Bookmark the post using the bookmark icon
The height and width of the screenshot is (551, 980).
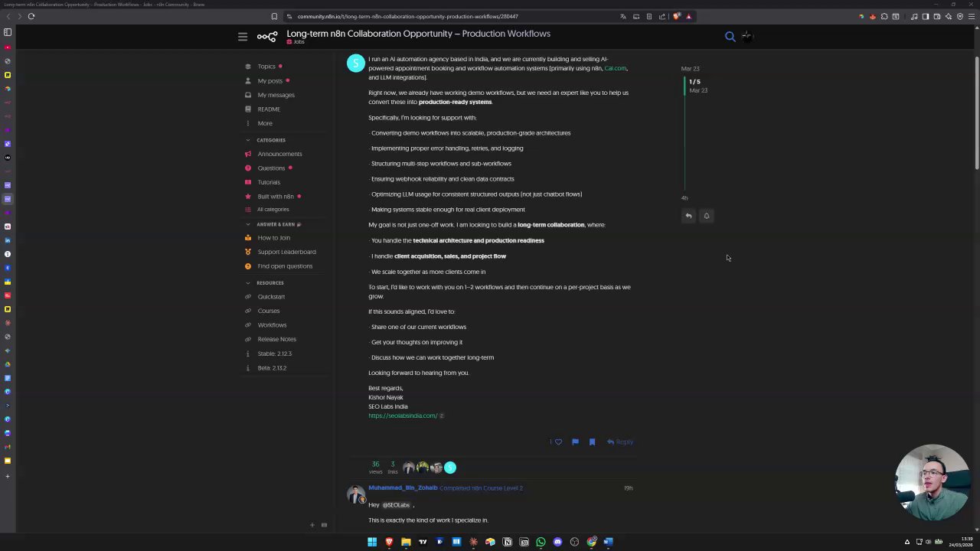592,442
